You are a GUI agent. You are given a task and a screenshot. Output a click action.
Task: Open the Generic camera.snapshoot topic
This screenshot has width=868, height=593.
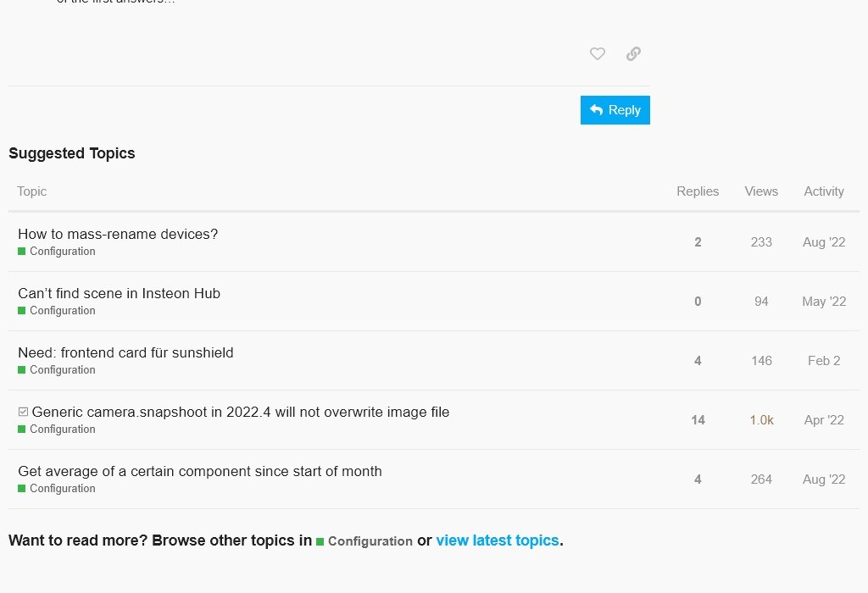point(241,413)
